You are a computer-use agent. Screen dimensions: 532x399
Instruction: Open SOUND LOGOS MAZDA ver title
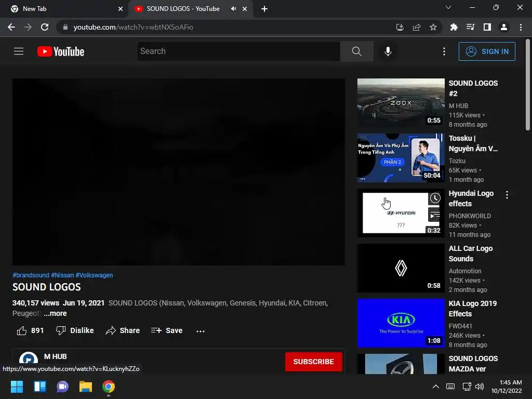473,364
